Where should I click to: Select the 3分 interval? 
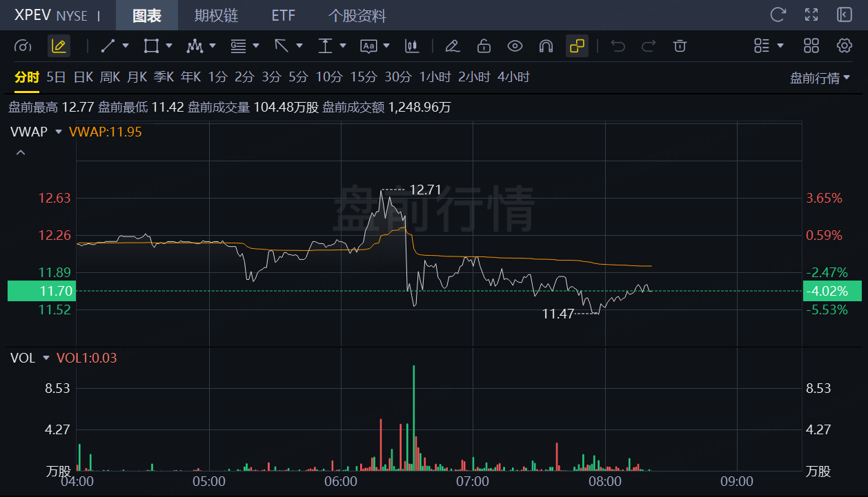point(271,77)
